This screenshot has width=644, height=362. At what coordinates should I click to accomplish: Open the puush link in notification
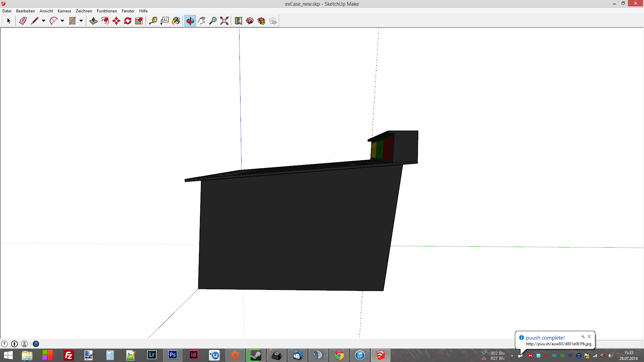(x=558, y=344)
